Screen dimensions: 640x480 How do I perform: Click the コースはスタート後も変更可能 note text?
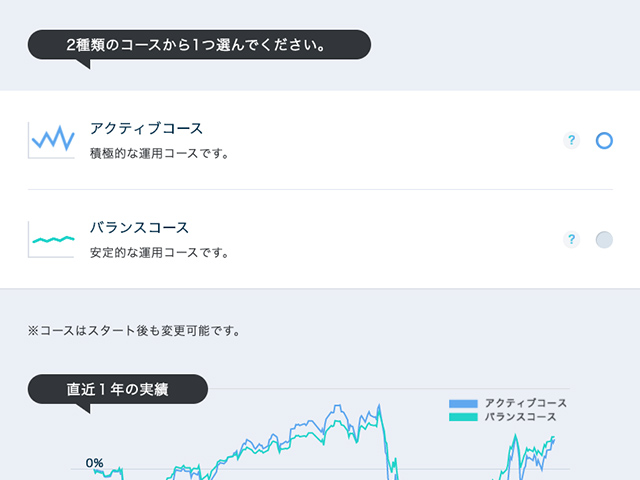[134, 330]
